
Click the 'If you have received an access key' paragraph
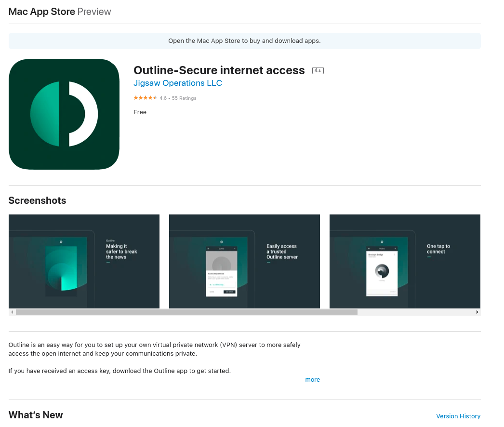coord(119,371)
